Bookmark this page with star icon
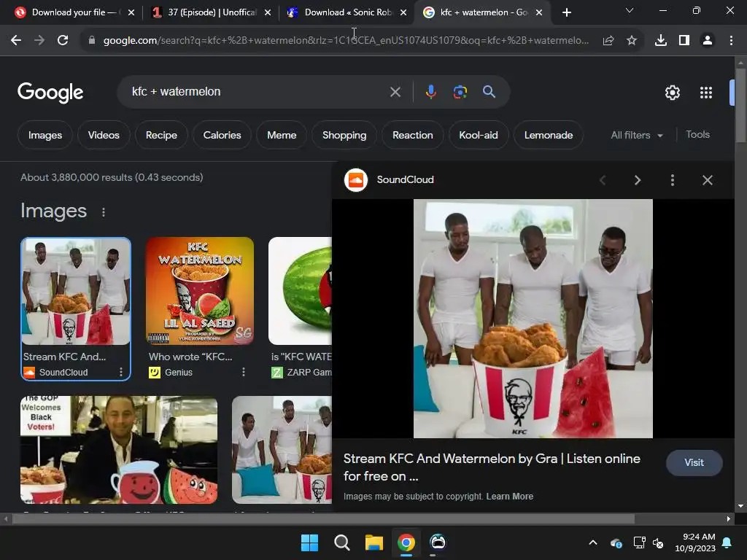The height and width of the screenshot is (560, 747). tap(632, 41)
